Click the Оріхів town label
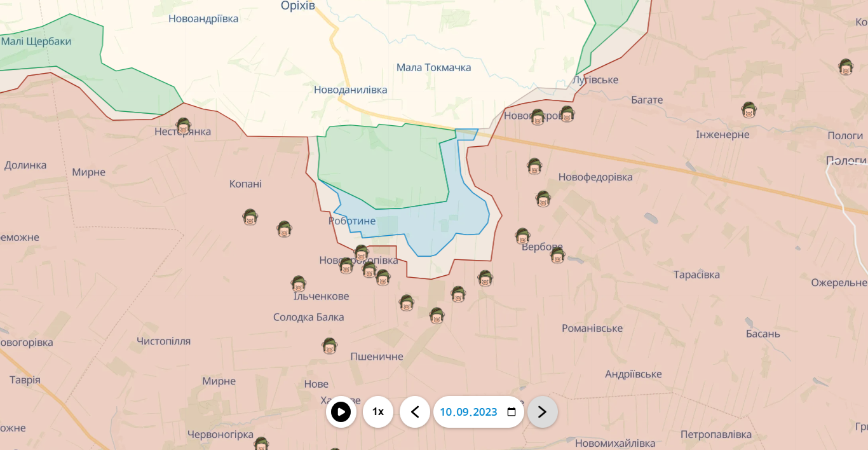 [298, 6]
